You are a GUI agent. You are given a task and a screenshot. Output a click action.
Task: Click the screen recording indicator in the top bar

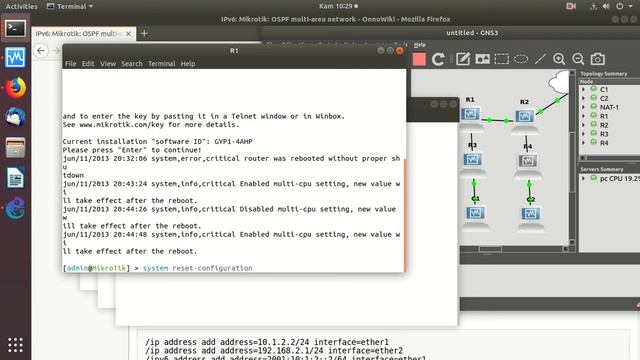(571, 6)
